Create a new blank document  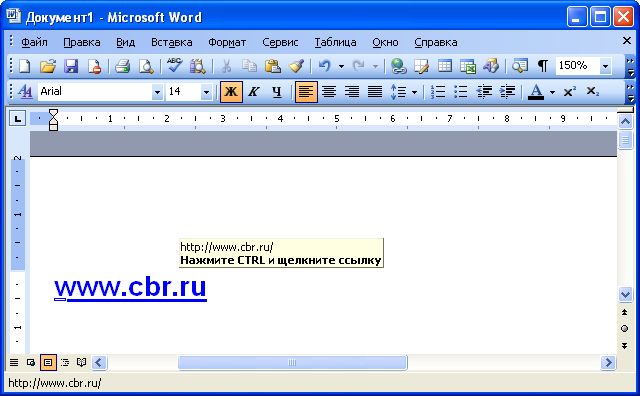pyautogui.click(x=25, y=66)
